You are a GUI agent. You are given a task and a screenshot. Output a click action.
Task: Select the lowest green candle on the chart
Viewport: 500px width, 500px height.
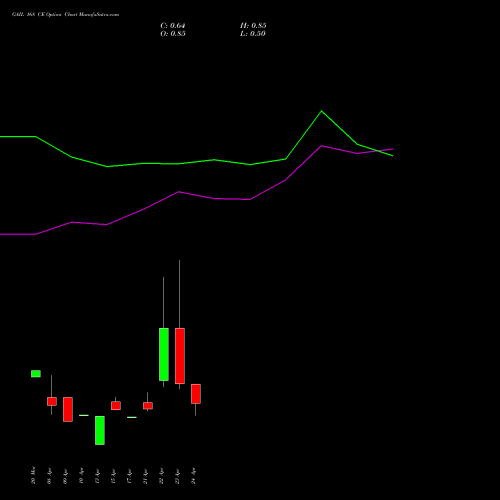pyautogui.click(x=100, y=430)
